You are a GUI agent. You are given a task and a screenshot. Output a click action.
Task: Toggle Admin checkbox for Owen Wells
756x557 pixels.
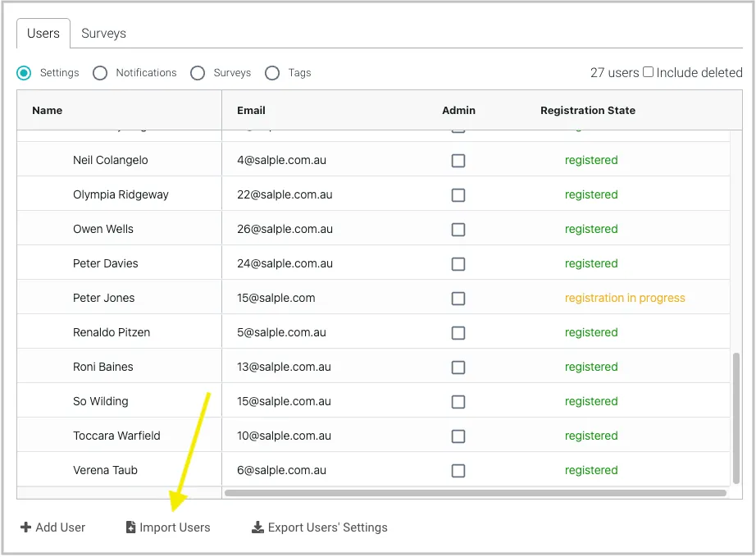(x=458, y=230)
